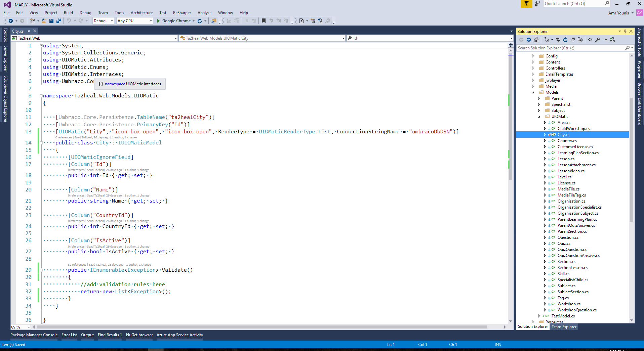Switch to the Team Explorer tab
This screenshot has width=644, height=351.
(x=564, y=327)
